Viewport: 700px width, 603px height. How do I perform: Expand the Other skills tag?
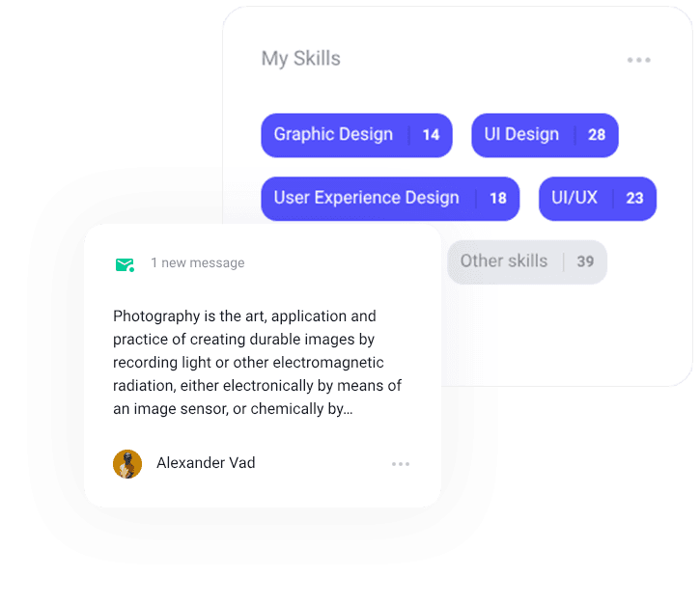click(504, 261)
